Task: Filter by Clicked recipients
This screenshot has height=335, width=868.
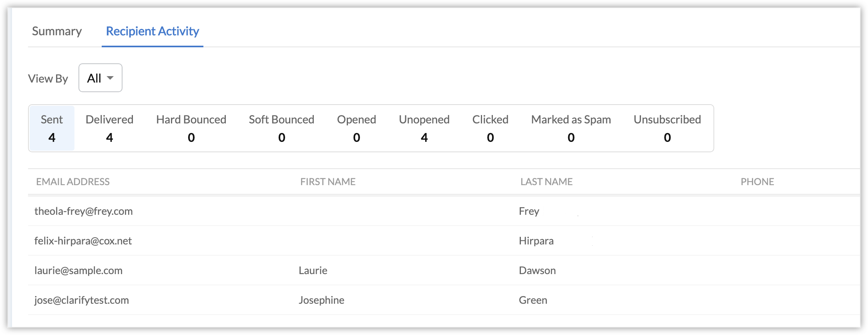Action: click(490, 128)
